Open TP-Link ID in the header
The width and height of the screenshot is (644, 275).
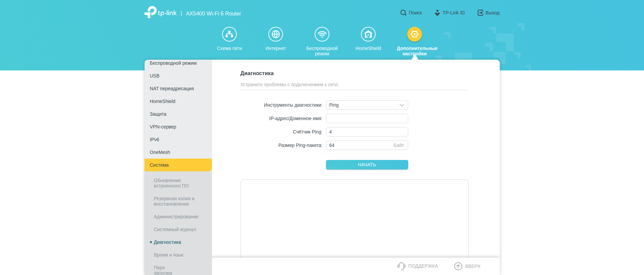tap(450, 13)
